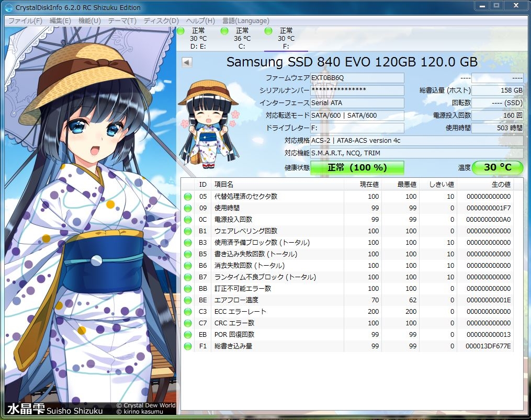Click the green status icon for C:
531x420 pixels.
pos(224,31)
